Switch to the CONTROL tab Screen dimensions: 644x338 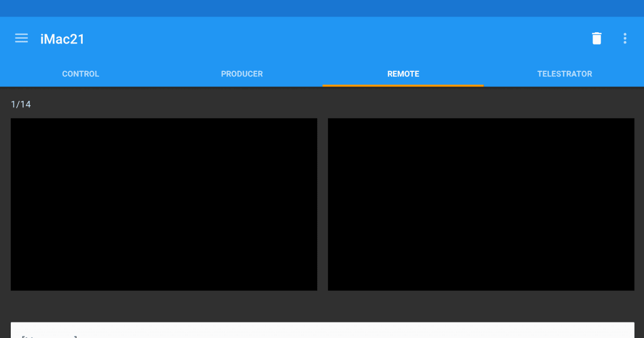[x=80, y=74]
